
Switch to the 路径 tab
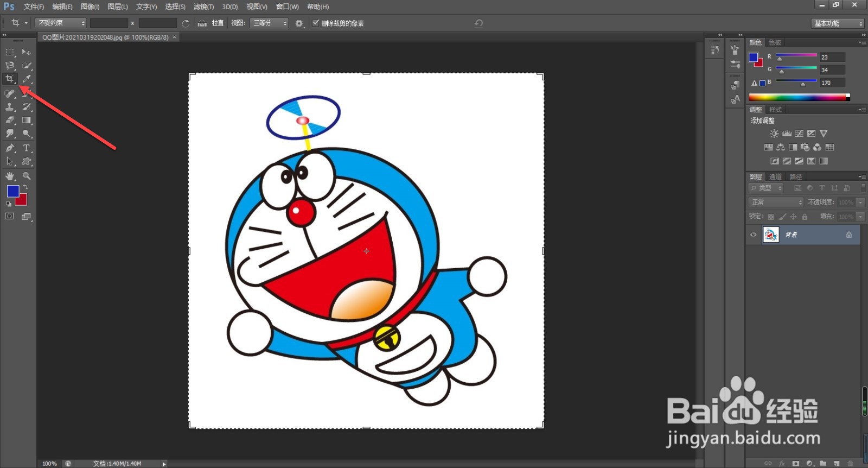(x=796, y=176)
